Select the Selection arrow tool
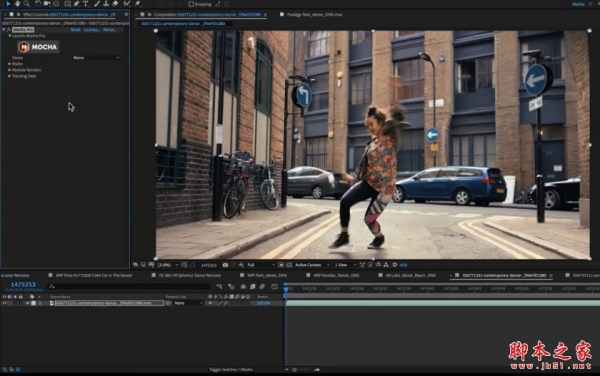The height and width of the screenshot is (376, 600). [x=8, y=3]
